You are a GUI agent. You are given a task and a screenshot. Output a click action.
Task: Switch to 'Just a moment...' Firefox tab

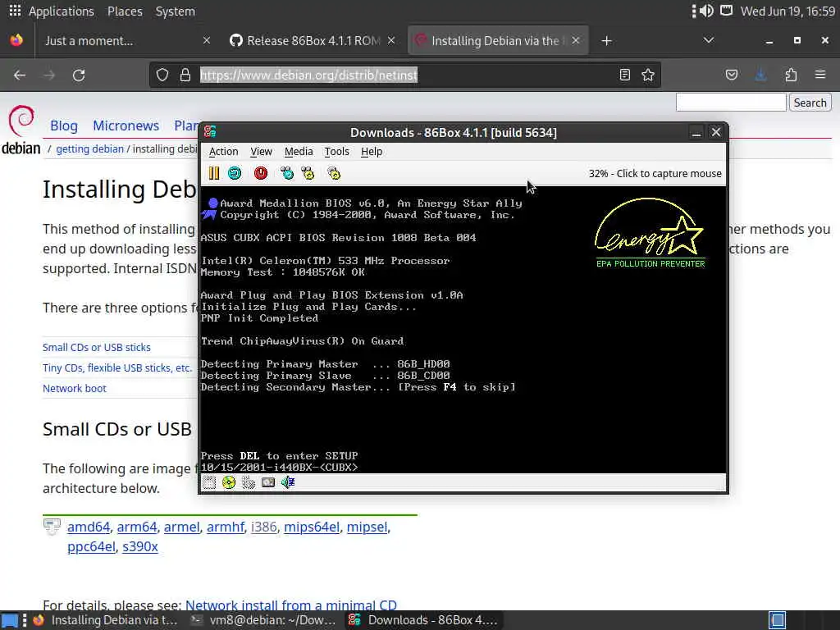(126, 41)
